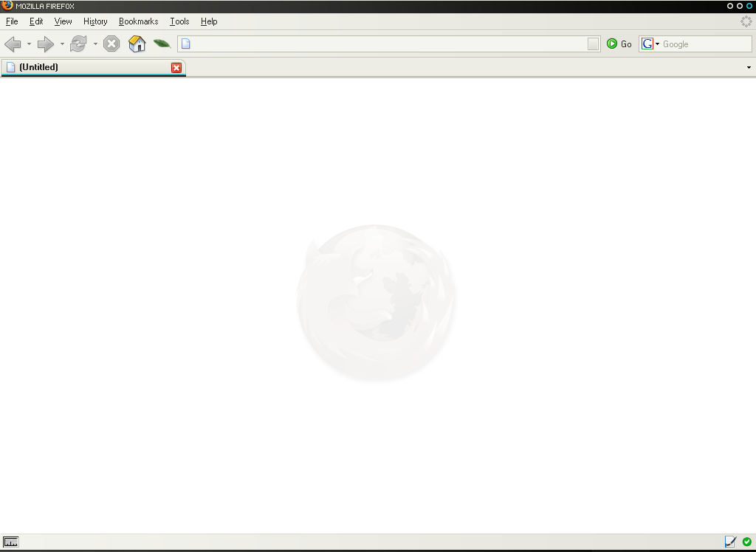Open the Edit menu
Viewport: 756px width, 552px height.
[36, 21]
